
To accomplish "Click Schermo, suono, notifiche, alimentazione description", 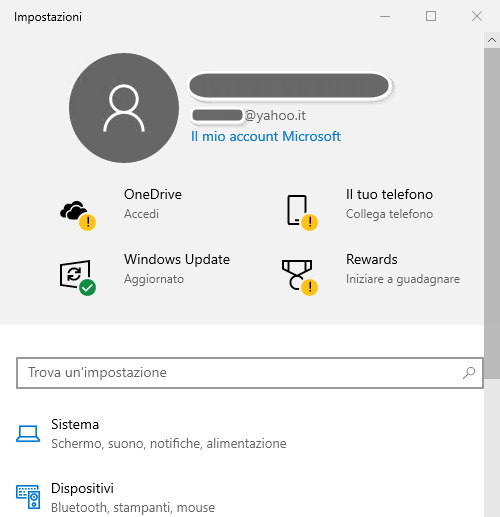I will pos(169,444).
